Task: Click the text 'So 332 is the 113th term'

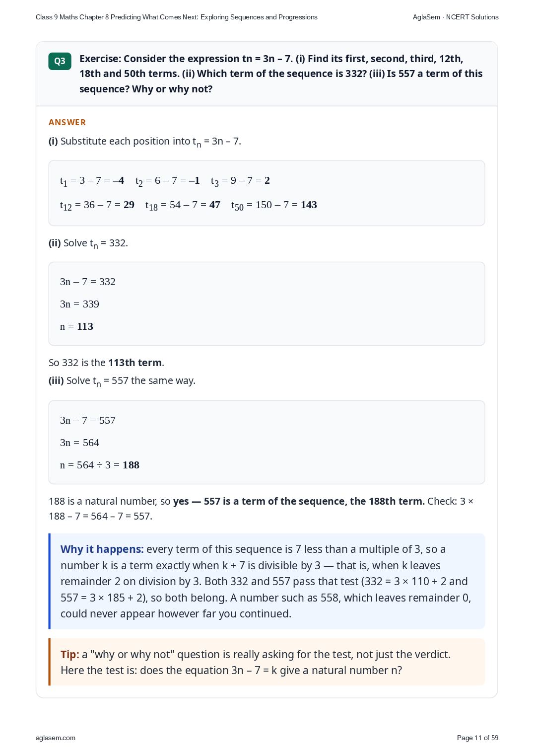Action: pos(106,363)
